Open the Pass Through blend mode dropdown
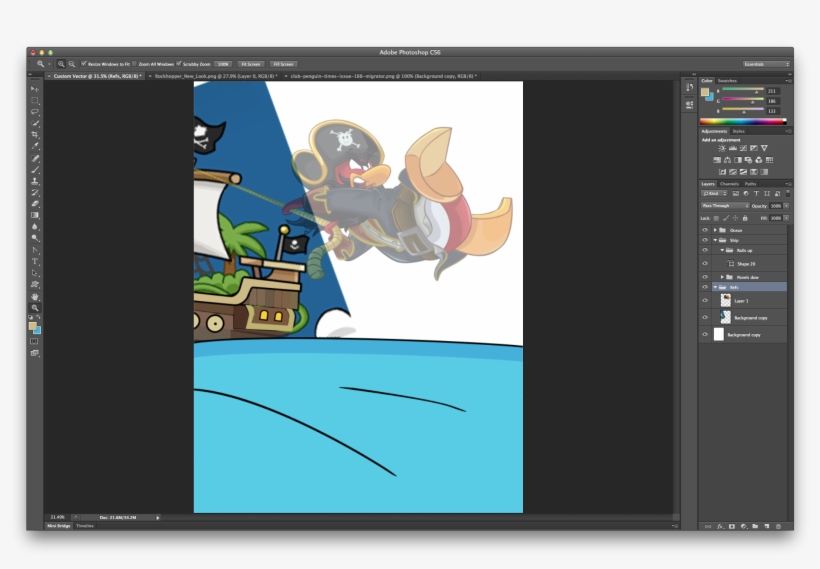 pyautogui.click(x=725, y=206)
